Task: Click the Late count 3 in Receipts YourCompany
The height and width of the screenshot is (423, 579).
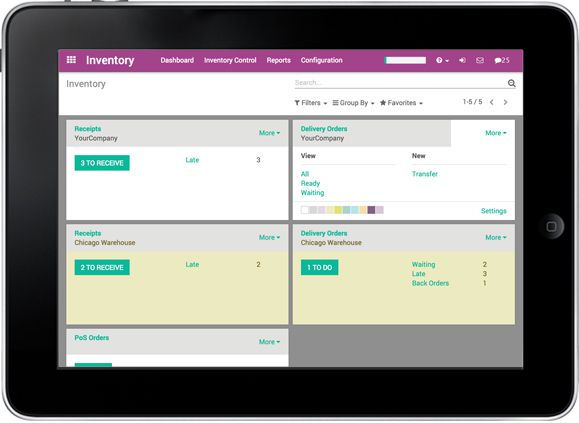Action: tap(258, 160)
